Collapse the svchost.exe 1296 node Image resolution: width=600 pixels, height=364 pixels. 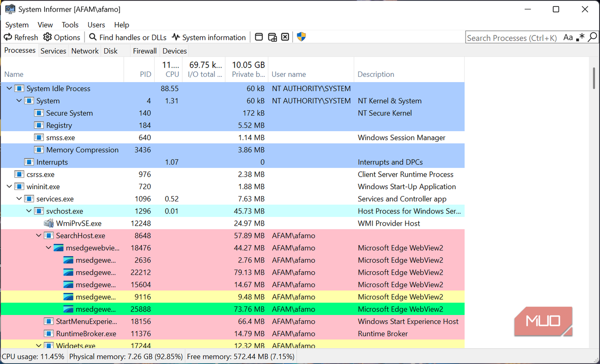click(29, 211)
